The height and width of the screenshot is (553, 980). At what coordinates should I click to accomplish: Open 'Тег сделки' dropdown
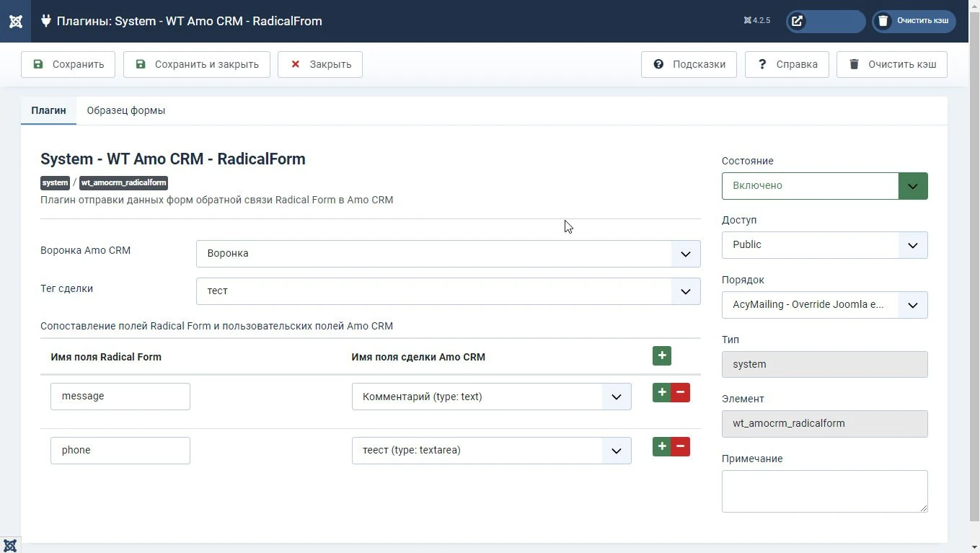[x=448, y=291]
